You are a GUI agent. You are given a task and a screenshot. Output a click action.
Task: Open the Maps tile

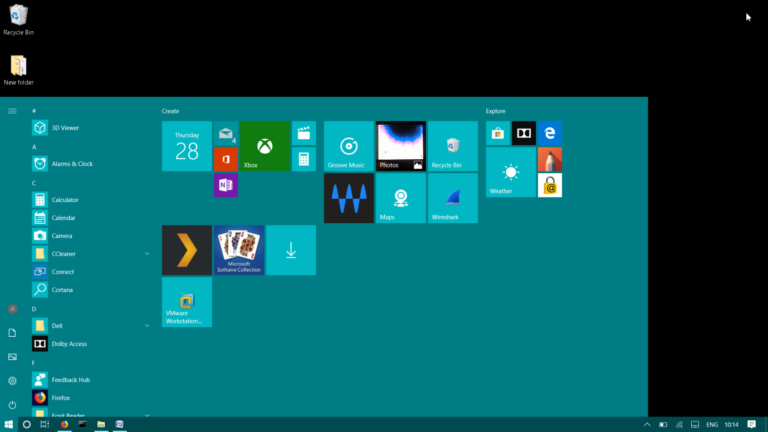pos(400,198)
